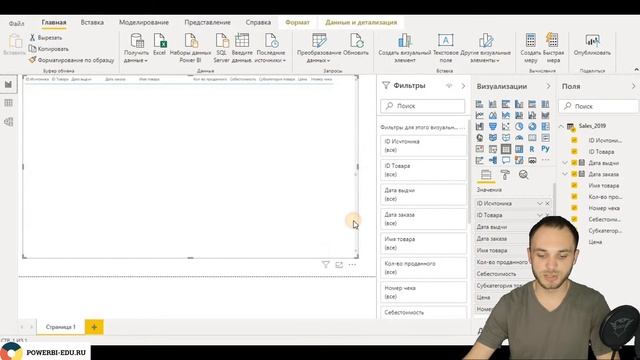
Task: Open the Формат ribbon tab
Action: tap(297, 22)
